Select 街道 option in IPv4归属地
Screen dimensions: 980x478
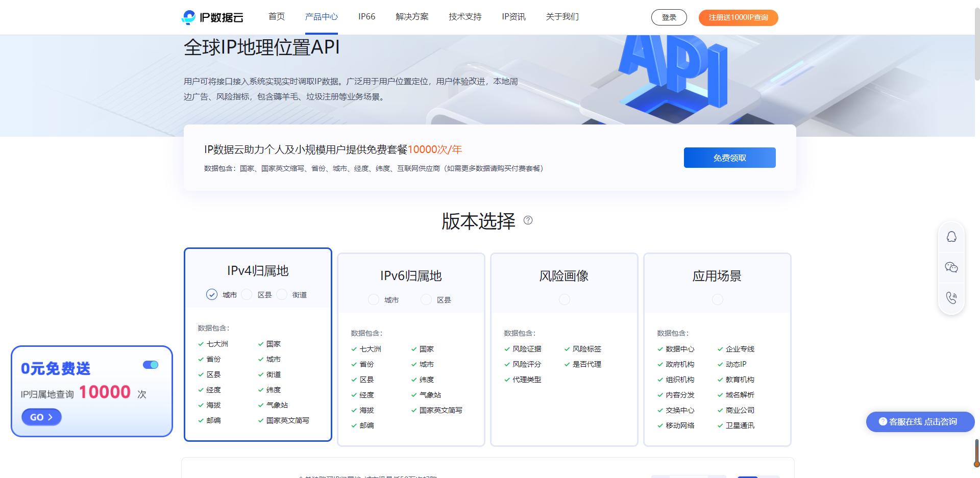[x=282, y=294]
